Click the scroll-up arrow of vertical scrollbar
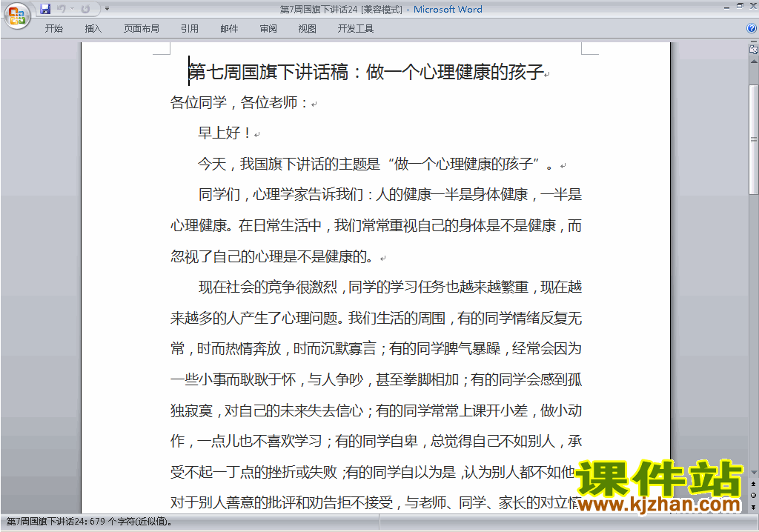 [x=754, y=62]
